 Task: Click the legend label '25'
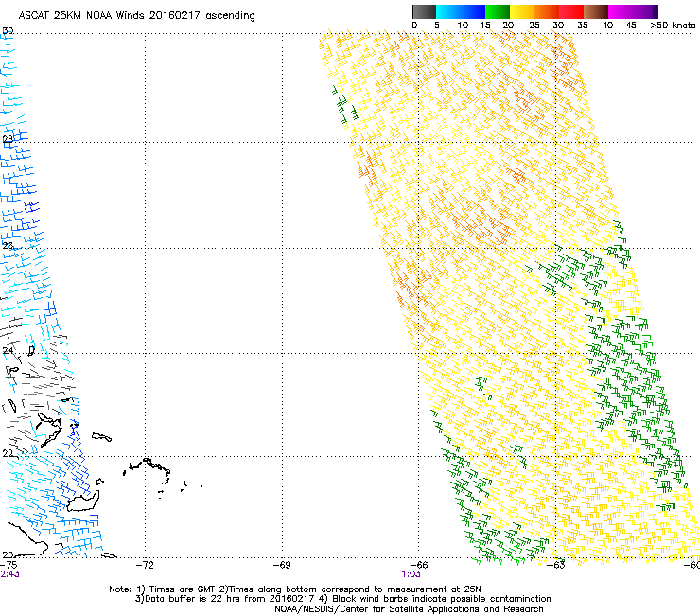(x=534, y=26)
